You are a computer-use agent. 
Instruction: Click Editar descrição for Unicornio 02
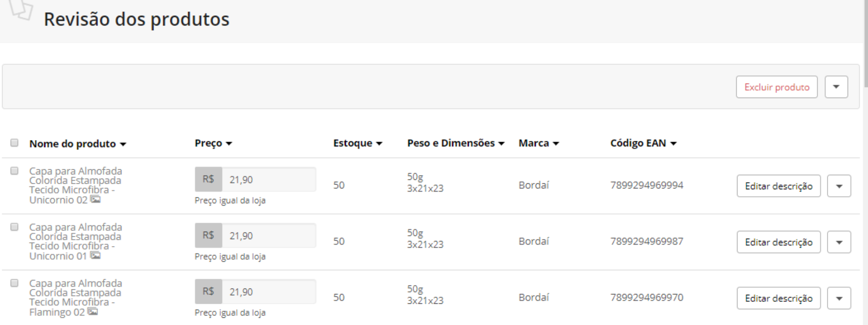(778, 186)
